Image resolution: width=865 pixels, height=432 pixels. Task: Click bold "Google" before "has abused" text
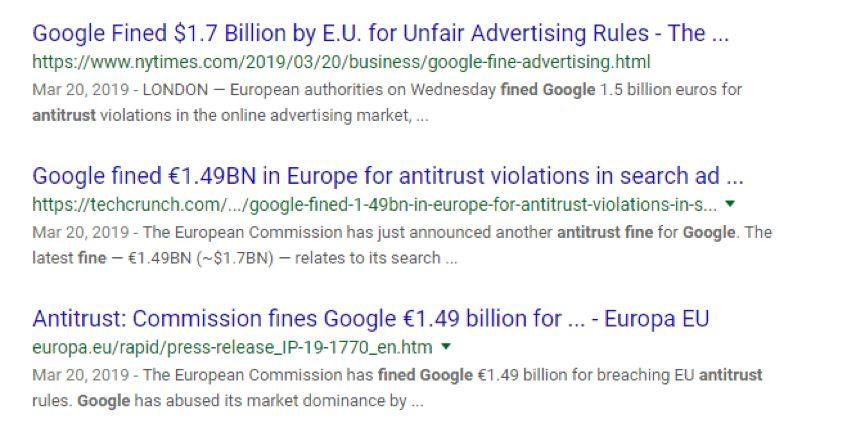104,401
